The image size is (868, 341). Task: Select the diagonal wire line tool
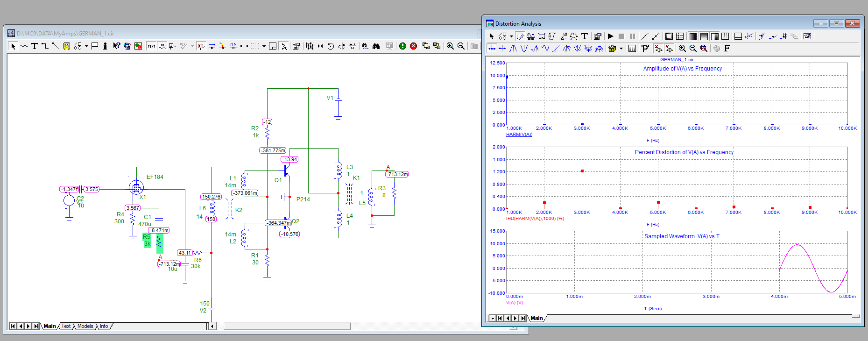56,46
